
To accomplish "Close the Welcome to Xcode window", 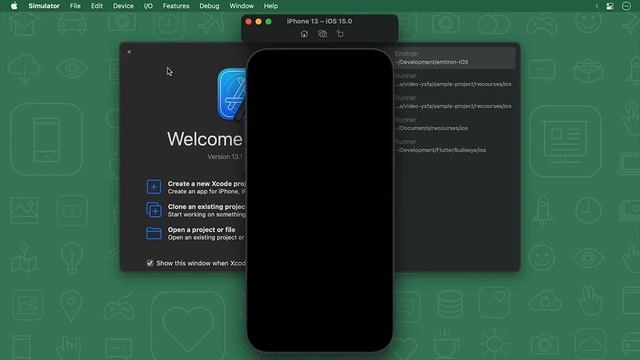I will point(129,52).
